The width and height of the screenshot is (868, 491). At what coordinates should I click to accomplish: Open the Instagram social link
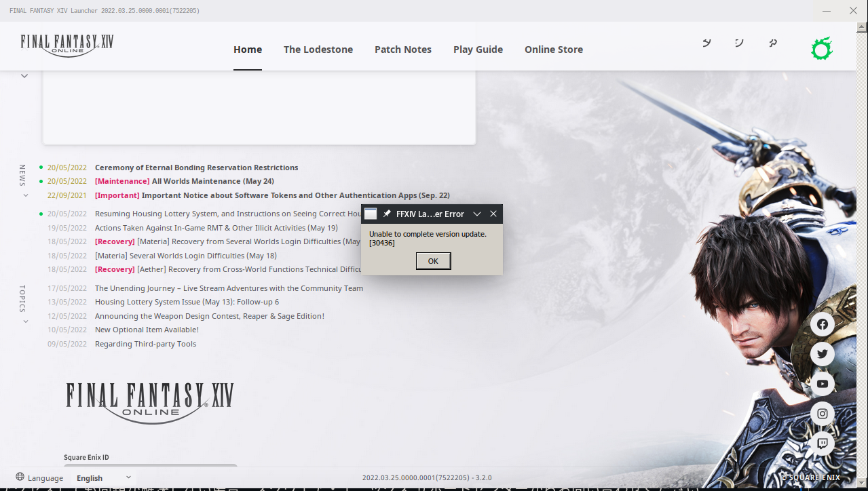point(823,414)
